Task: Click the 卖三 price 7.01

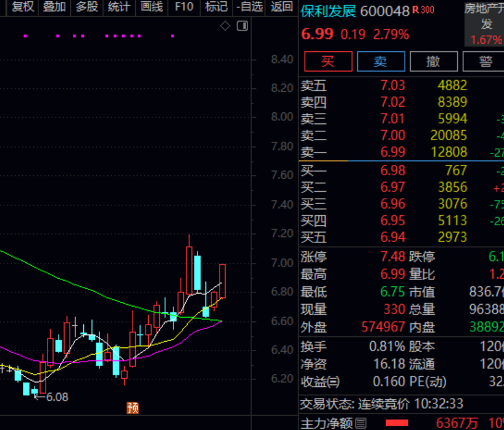Action: (x=393, y=119)
